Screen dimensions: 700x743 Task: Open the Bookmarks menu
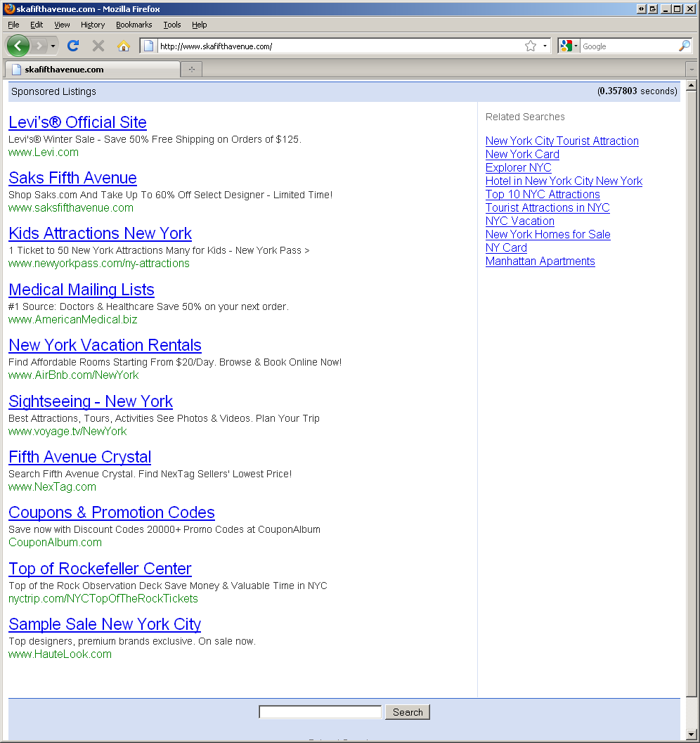[134, 25]
